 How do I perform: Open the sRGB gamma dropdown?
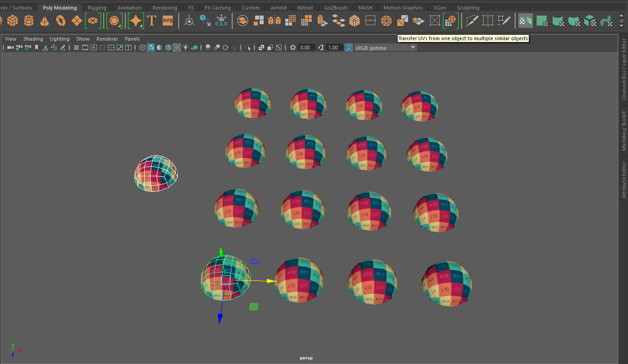coord(413,47)
